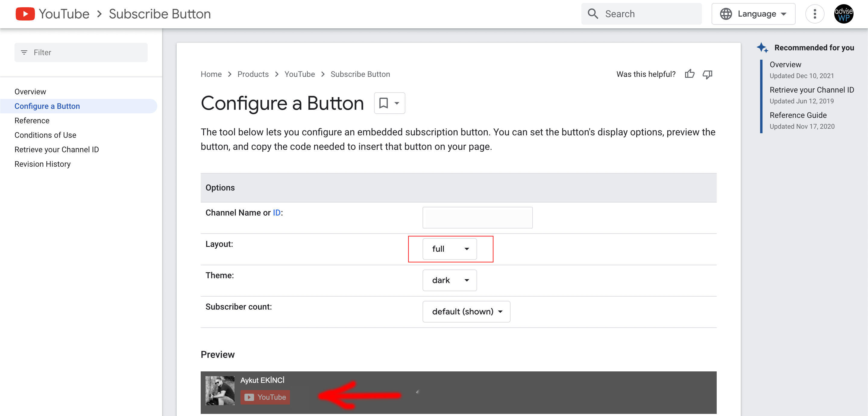Open Retrieve your Channel ID in sidebar

click(57, 150)
